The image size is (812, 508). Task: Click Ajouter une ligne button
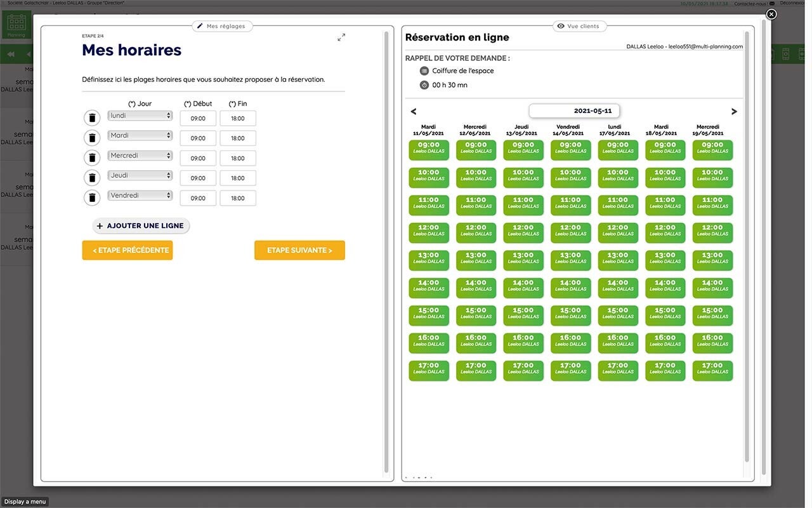[141, 225]
